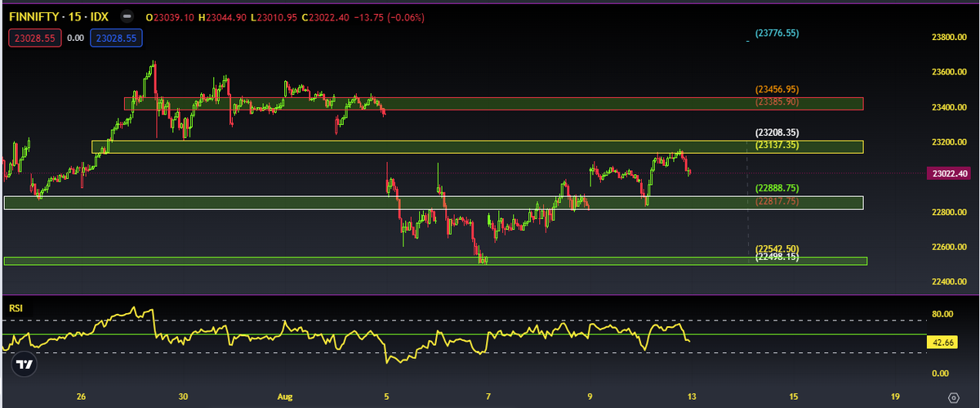Select the red-bordered zone labeled 23456.95
980x408 pixels.
(493, 104)
